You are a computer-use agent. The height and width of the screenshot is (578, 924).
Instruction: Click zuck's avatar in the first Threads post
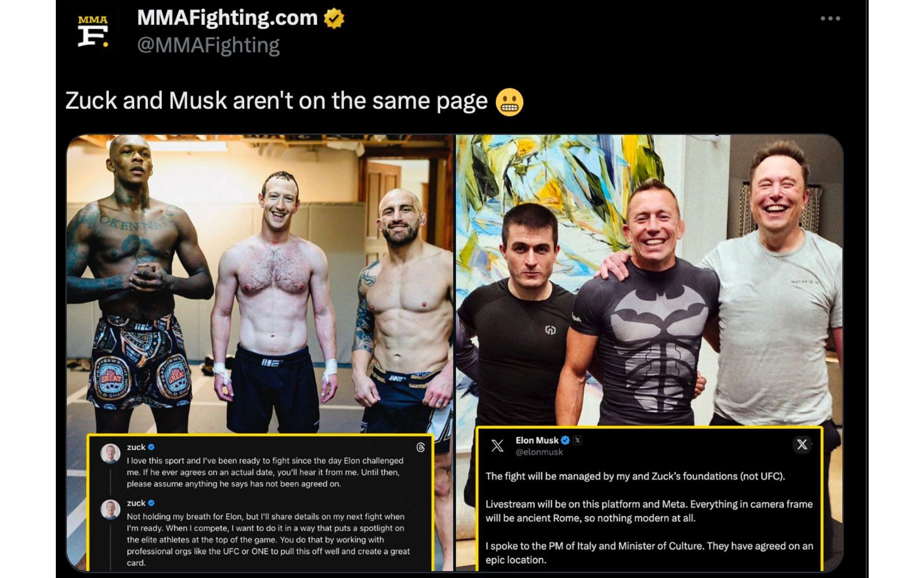(110, 453)
